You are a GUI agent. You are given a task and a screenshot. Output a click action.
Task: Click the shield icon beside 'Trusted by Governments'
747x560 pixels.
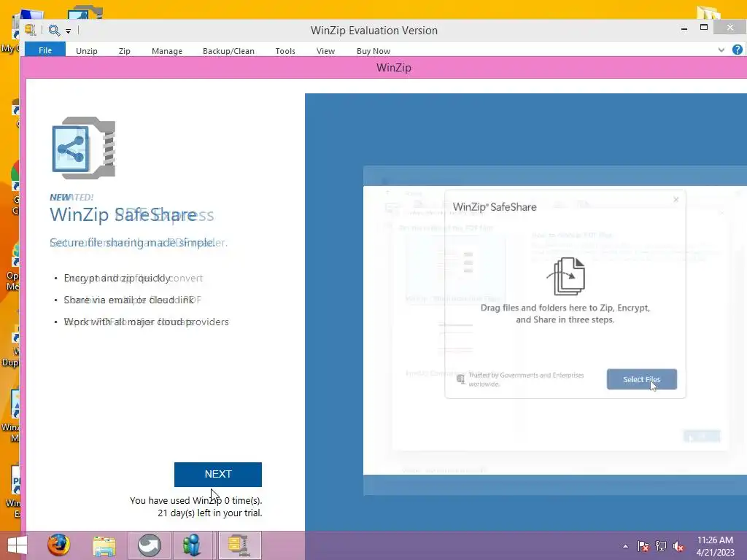[x=461, y=379]
